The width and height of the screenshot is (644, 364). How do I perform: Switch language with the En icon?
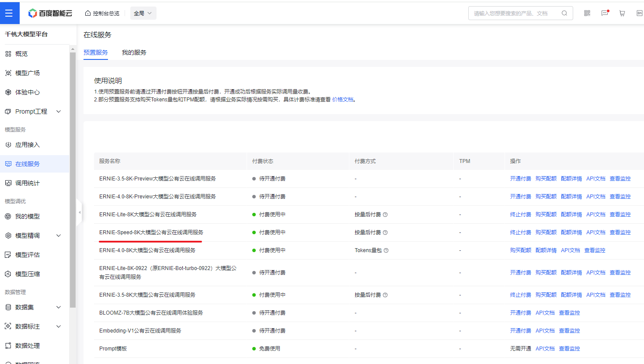point(639,13)
